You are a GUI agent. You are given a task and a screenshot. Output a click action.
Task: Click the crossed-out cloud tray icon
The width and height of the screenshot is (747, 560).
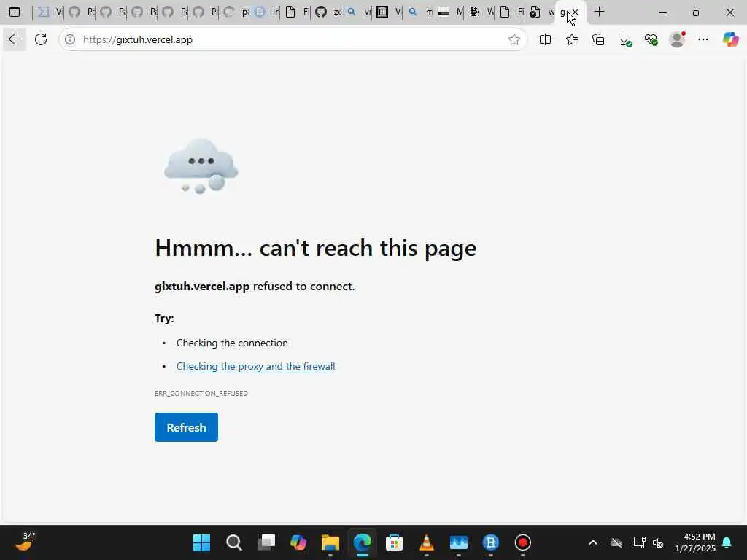tap(616, 542)
